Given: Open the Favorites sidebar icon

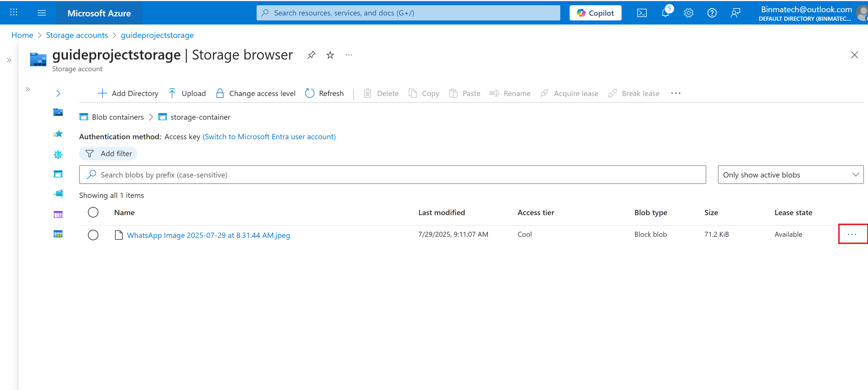Looking at the screenshot, I should (x=58, y=134).
